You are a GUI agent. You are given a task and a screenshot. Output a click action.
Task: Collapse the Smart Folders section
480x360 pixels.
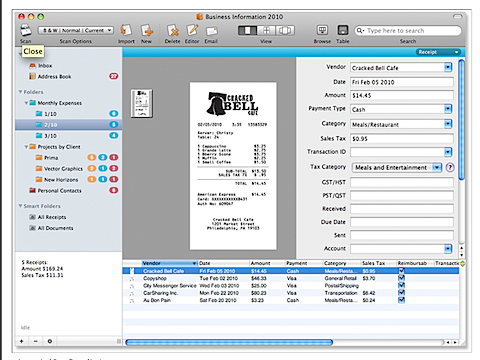pyautogui.click(x=20, y=206)
